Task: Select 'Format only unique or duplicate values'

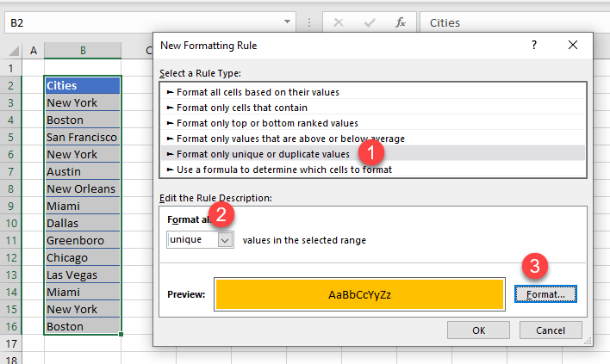Action: coord(263,154)
